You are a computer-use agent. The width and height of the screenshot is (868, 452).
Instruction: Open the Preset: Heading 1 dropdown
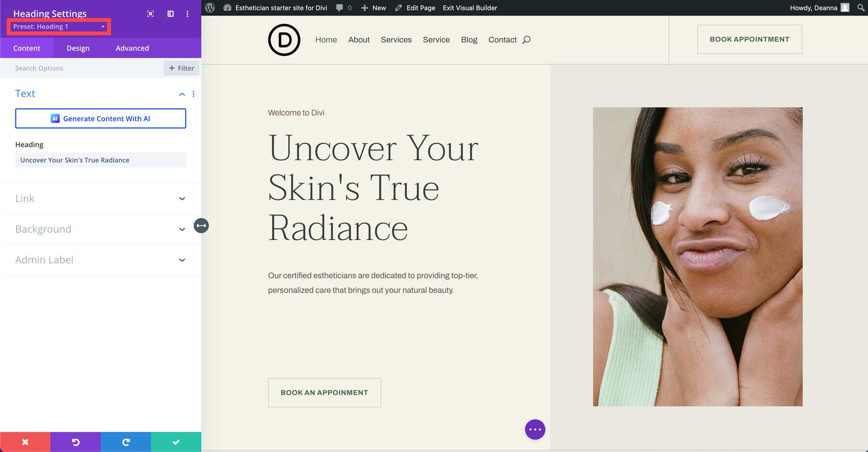click(x=58, y=27)
